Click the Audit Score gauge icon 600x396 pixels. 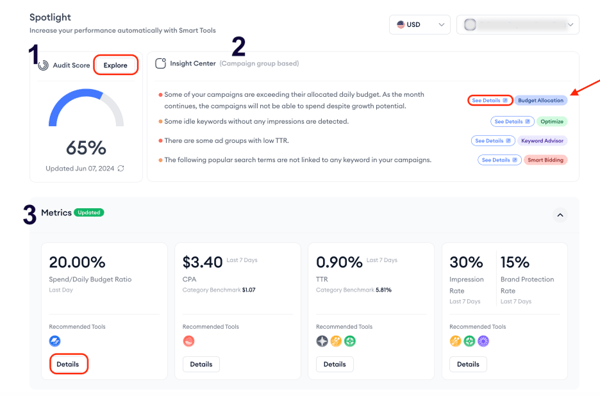coord(43,65)
